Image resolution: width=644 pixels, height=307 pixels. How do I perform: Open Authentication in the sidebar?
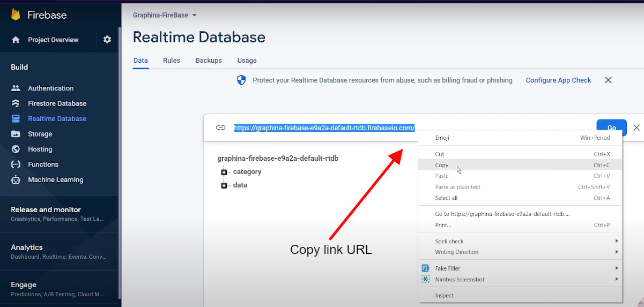pos(51,88)
